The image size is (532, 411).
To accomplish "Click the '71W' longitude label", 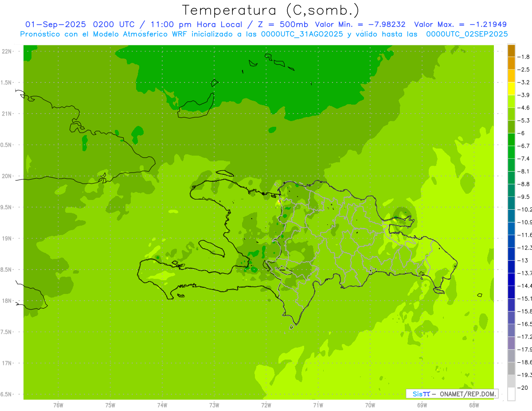I will pyautogui.click(x=318, y=405).
